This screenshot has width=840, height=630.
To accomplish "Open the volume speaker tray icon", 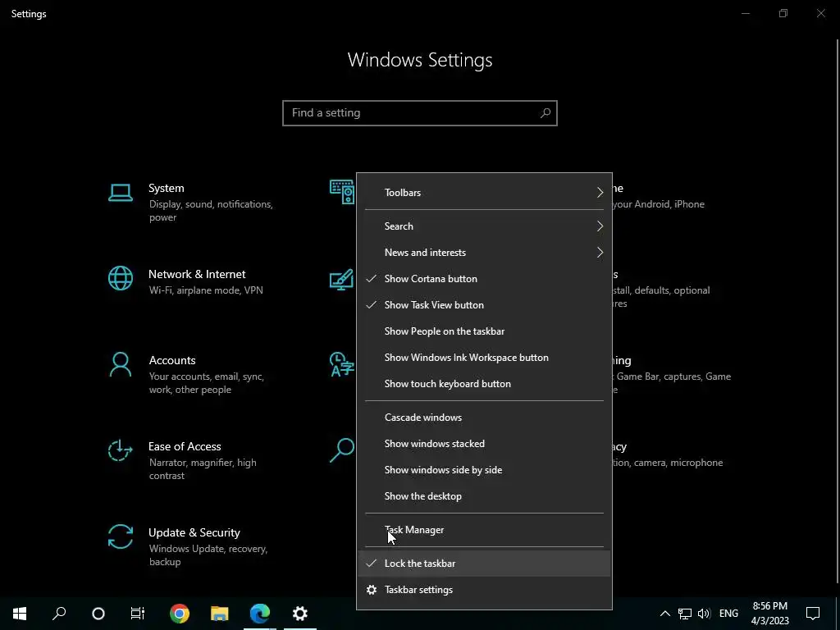I will tap(704, 614).
